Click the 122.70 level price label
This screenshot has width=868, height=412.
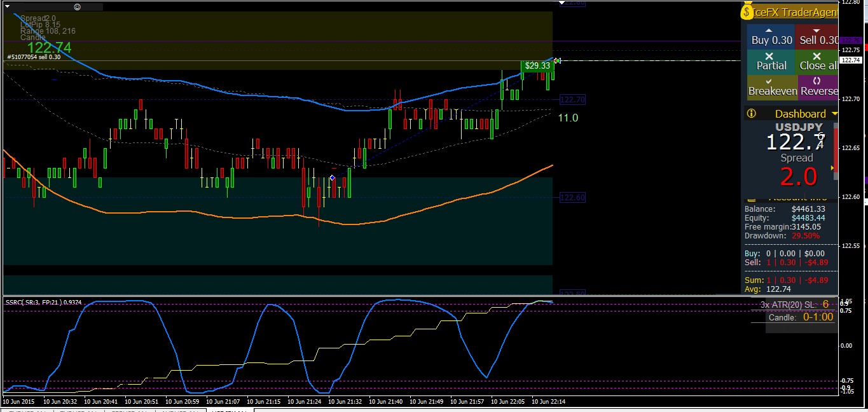tap(572, 100)
